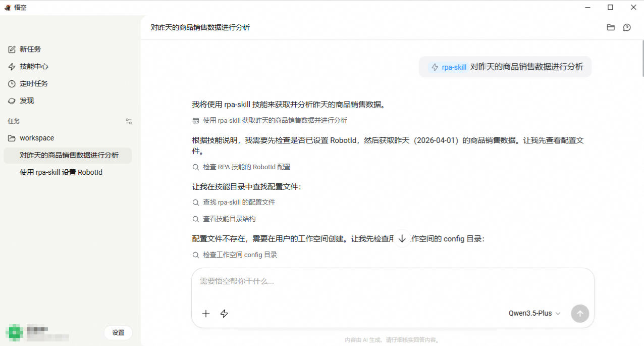Viewport: 644px width, 346px height.
Task: Click the footer notice 内容由 AI 生成
Action: tap(392, 340)
